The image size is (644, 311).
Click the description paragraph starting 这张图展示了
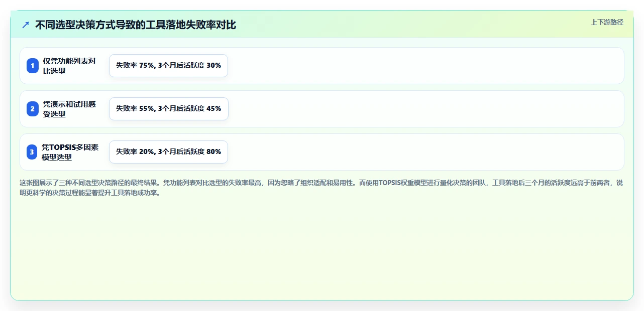pyautogui.click(x=321, y=188)
